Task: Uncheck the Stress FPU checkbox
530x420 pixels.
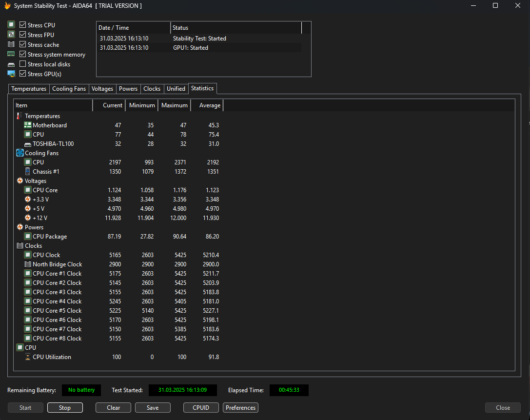Action: [22, 35]
